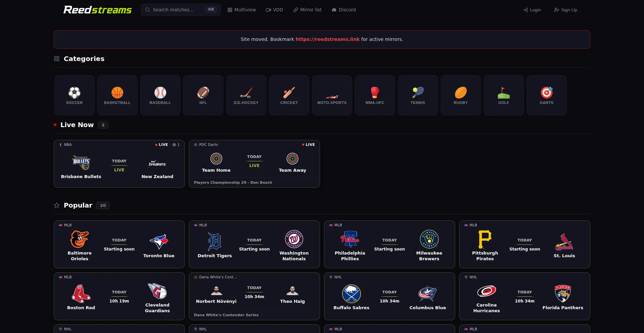Click the Team Away darts icon
644x333 pixels.
(x=292, y=159)
